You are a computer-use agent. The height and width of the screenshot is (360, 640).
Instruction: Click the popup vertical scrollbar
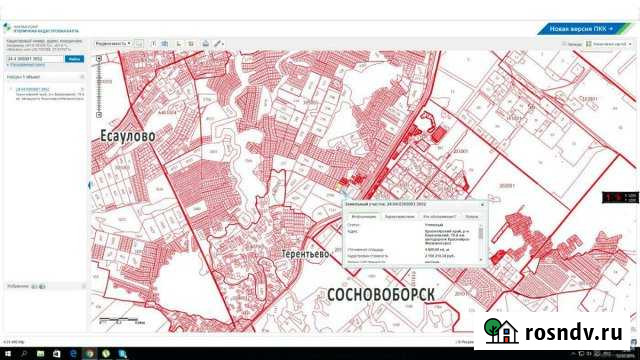[481, 233]
